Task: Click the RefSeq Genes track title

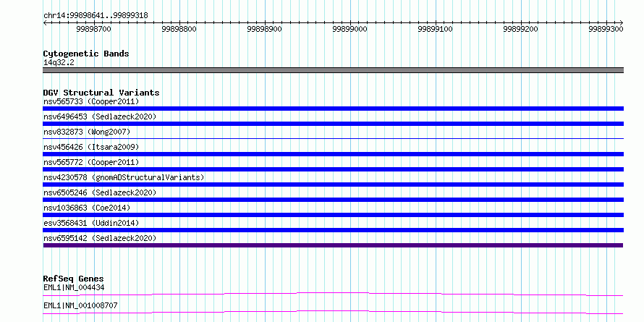Action: coord(74,279)
